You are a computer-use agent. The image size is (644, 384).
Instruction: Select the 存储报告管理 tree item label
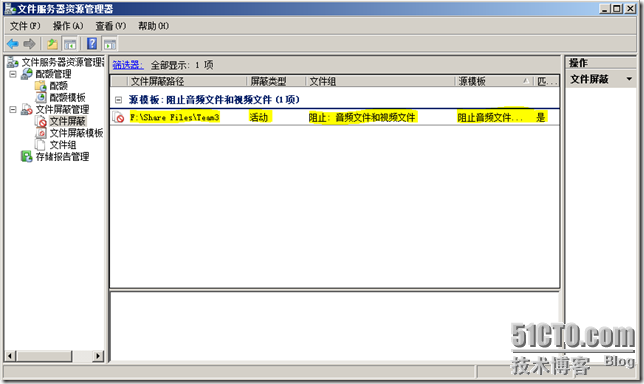62,156
